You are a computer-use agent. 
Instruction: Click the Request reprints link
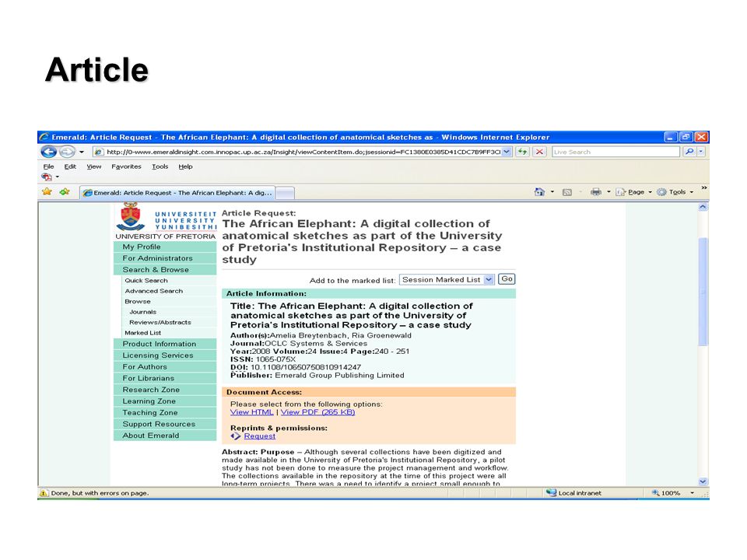tap(260, 436)
